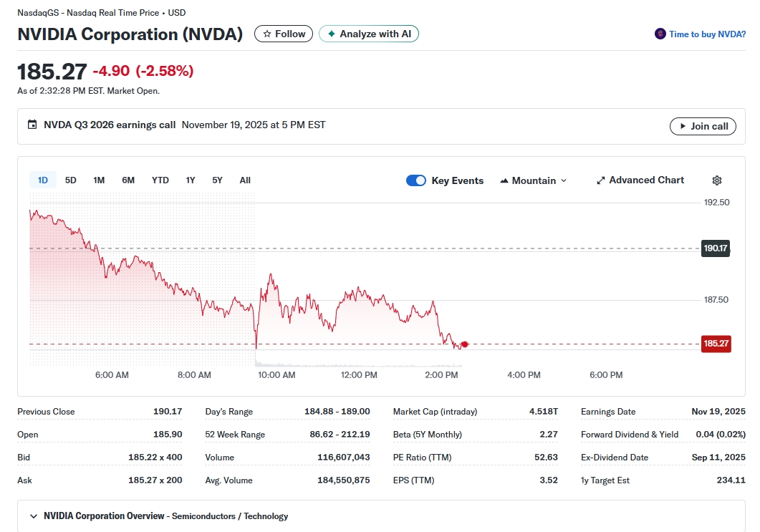Select the 1D time range tab
Viewport: 760px width, 532px height.
[x=42, y=180]
